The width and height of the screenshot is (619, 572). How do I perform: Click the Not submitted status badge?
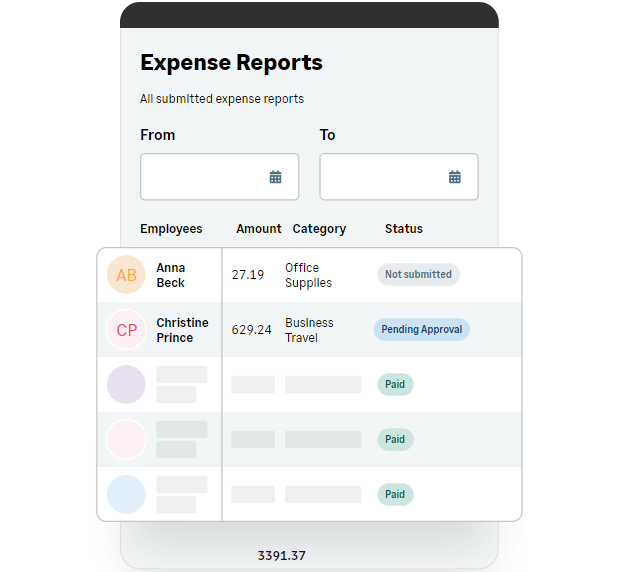(x=418, y=274)
